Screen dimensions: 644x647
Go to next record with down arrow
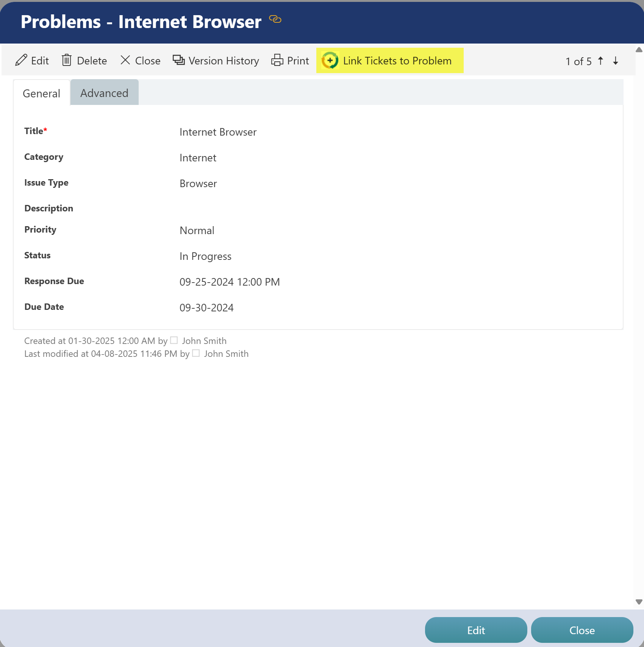coord(616,61)
